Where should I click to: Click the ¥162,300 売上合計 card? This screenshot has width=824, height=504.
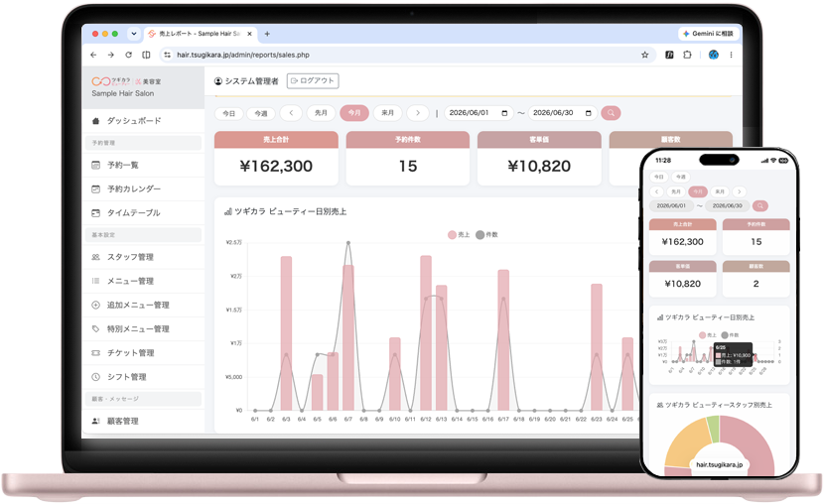point(276,158)
